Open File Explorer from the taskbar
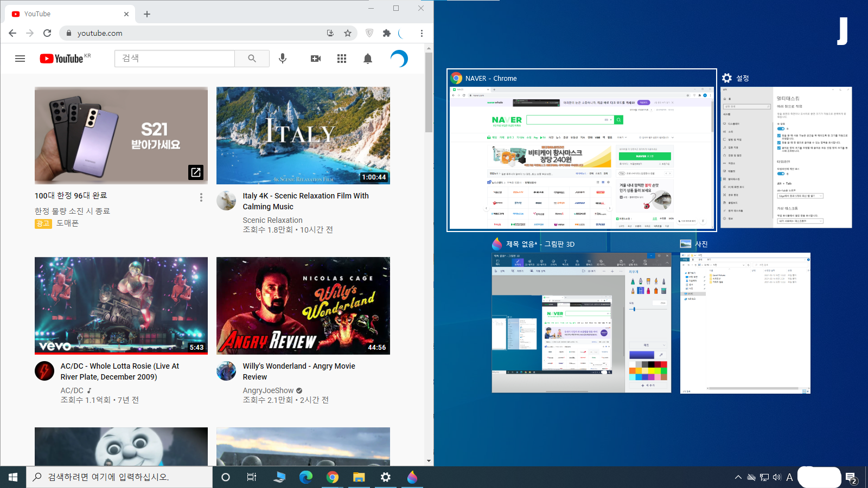This screenshot has width=868, height=488. pos(359,477)
